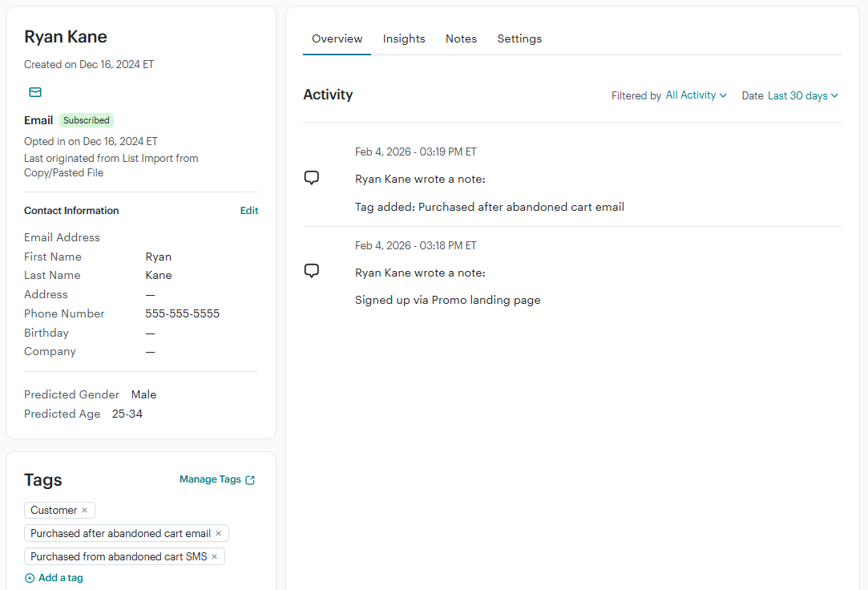
Task: Click Edit next to Contact Information
Action: (248, 210)
